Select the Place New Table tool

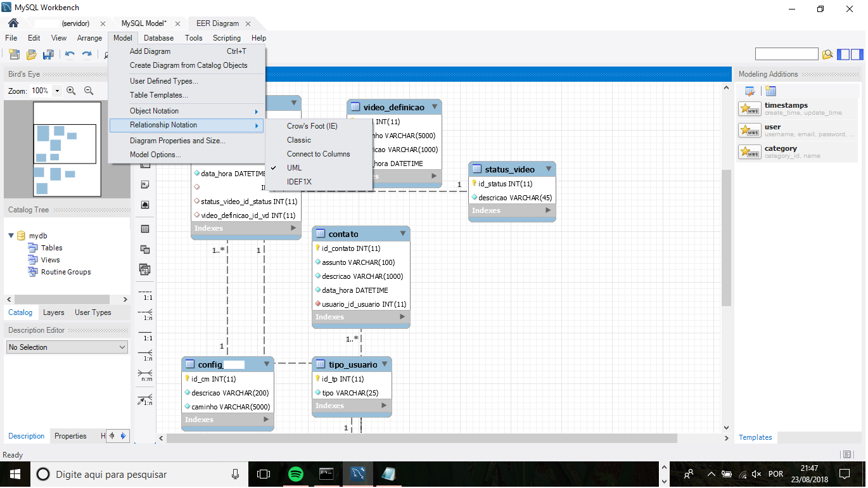point(145,229)
